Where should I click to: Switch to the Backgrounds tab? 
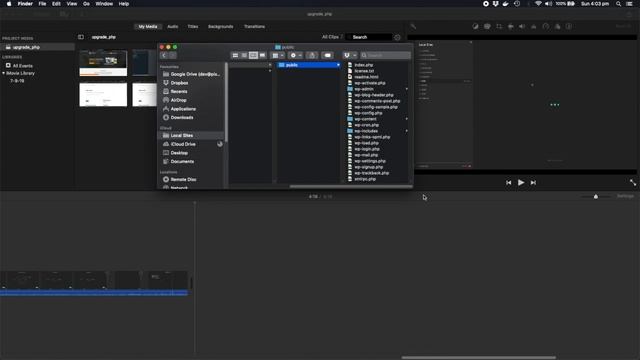pyautogui.click(x=220, y=27)
